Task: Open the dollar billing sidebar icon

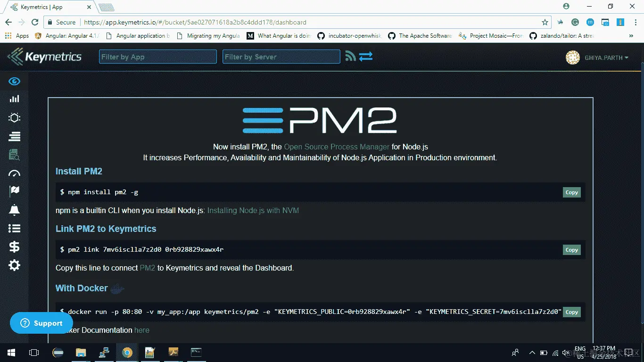Action: click(x=14, y=247)
